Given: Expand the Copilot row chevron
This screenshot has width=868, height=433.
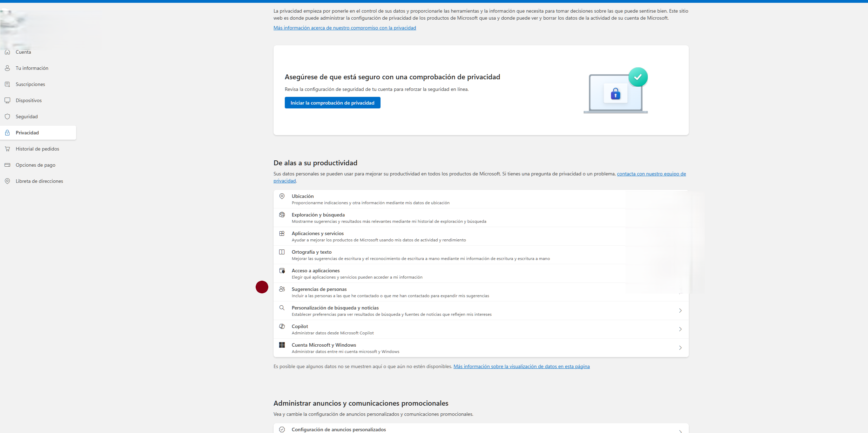Looking at the screenshot, I should coord(680,329).
